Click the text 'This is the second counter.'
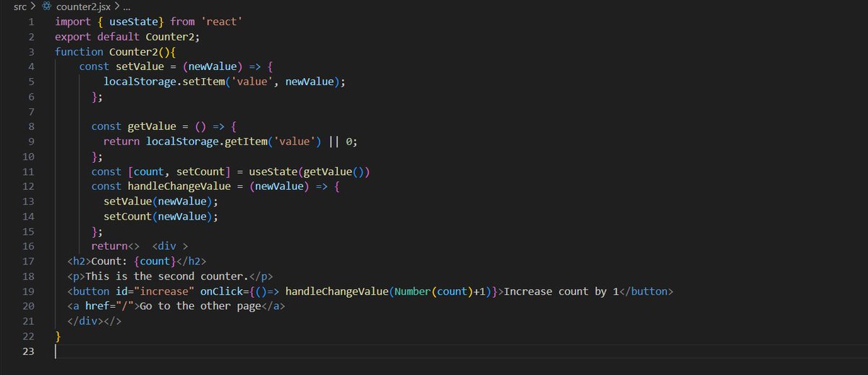Screen dimensions: 868x375 click(x=167, y=277)
